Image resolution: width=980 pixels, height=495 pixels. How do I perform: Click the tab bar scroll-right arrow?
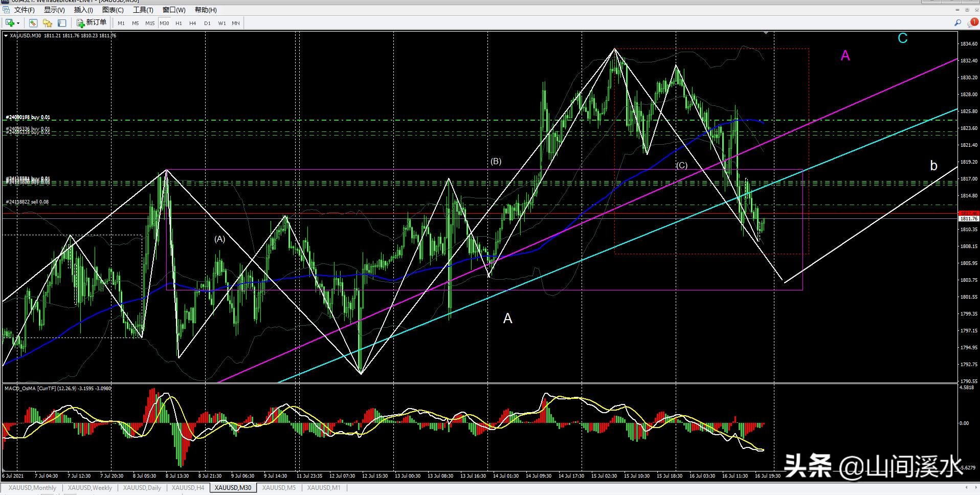(975, 488)
